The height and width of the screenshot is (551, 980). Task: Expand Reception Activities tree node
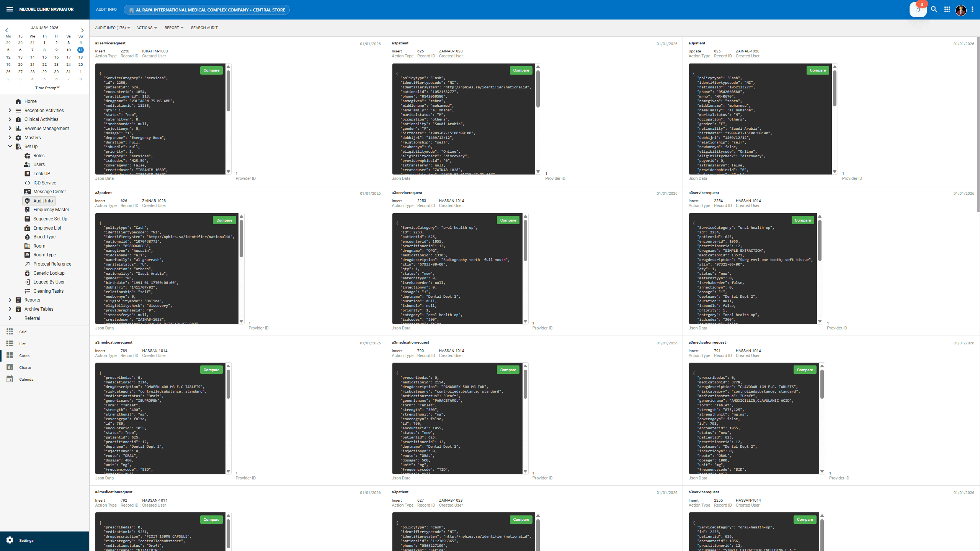pyautogui.click(x=10, y=111)
